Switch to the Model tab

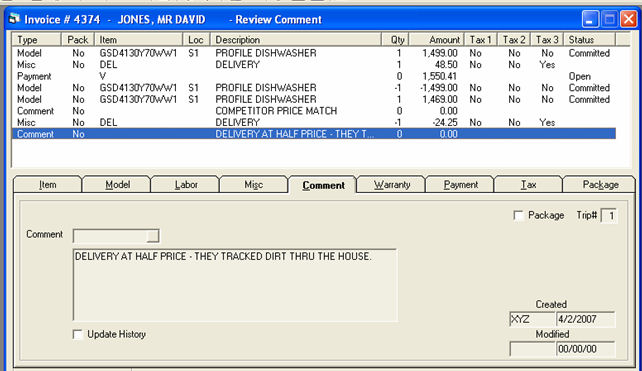coord(118,185)
